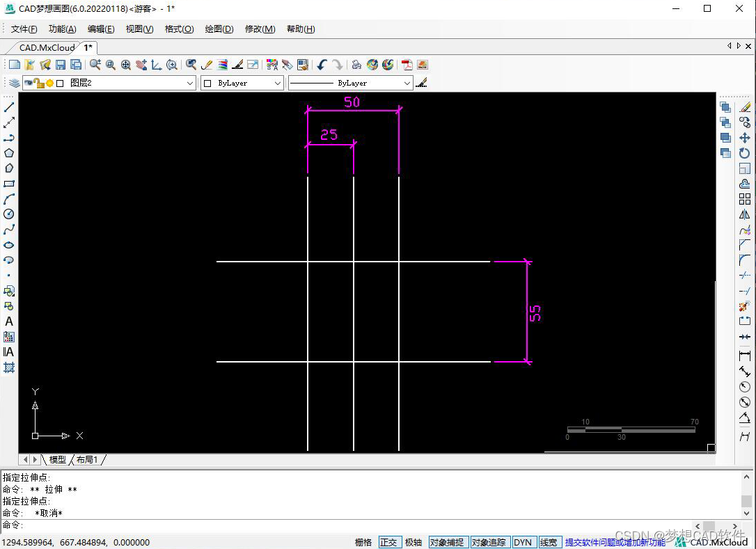Switch to the 模型 model tab
This screenshot has width=756, height=549.
[x=58, y=459]
